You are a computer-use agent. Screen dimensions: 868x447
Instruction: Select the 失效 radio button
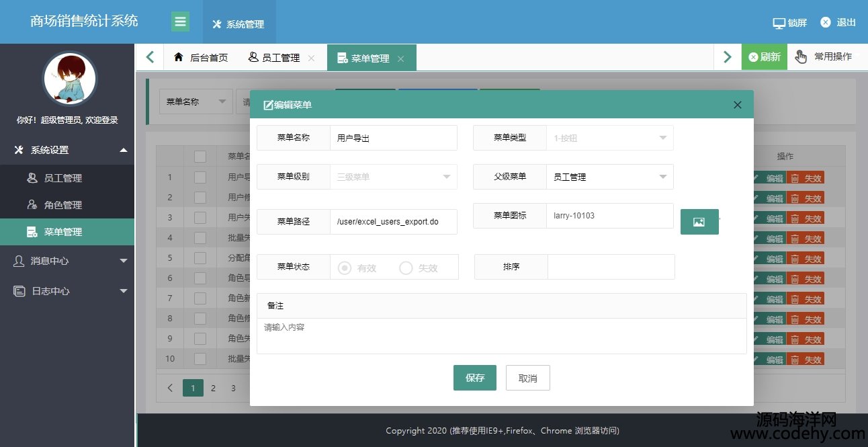coord(406,268)
